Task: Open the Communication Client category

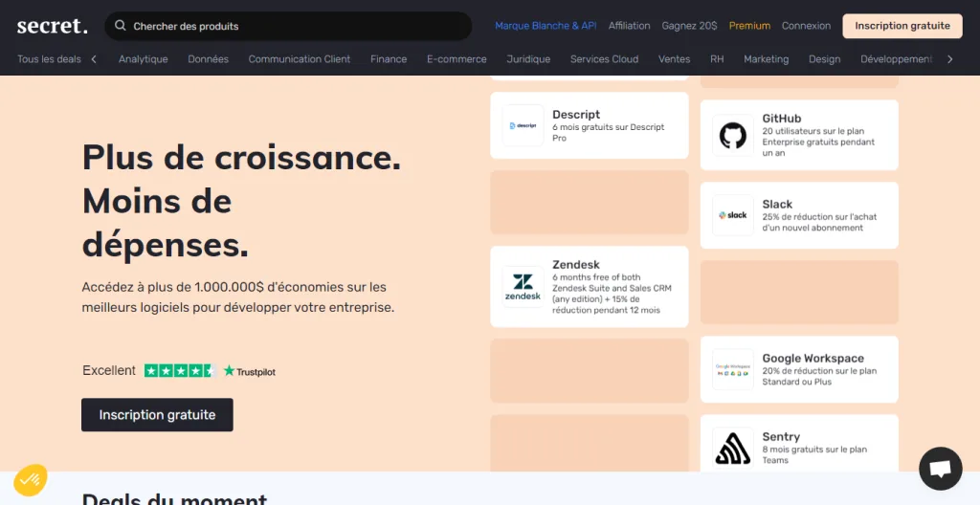Action: tap(300, 58)
